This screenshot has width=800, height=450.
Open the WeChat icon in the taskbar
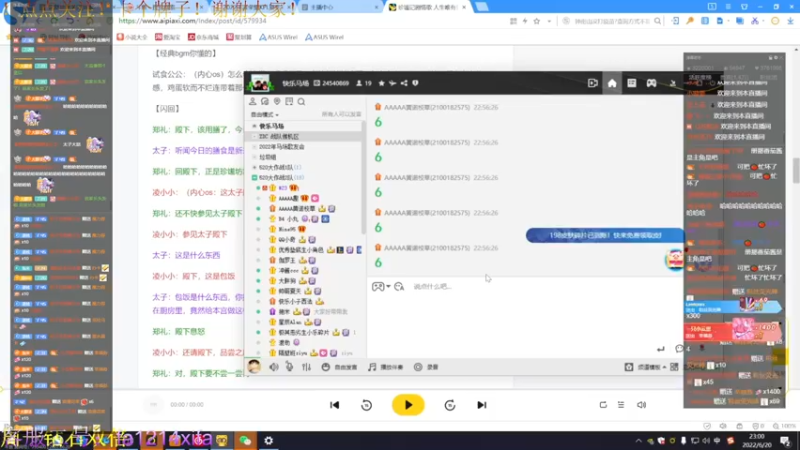tap(245, 440)
